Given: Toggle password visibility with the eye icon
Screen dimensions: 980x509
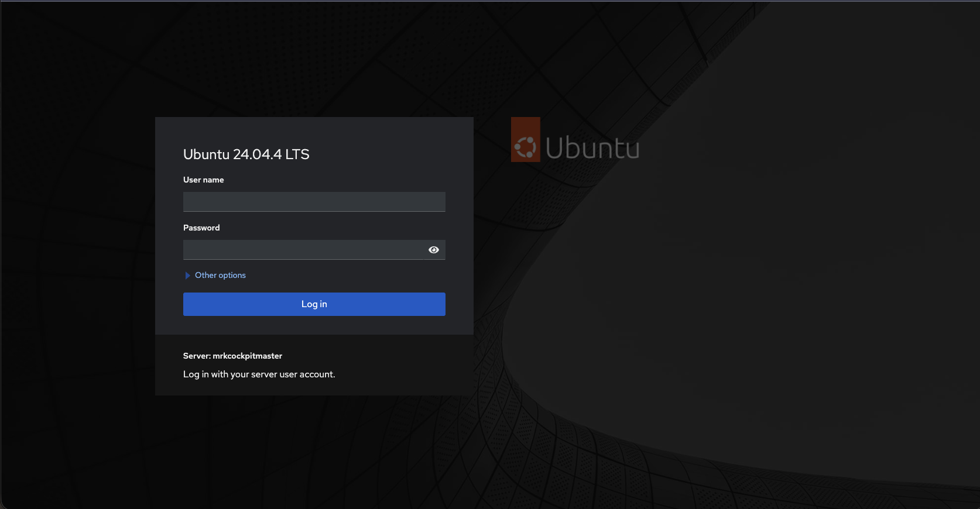Looking at the screenshot, I should pyautogui.click(x=434, y=250).
